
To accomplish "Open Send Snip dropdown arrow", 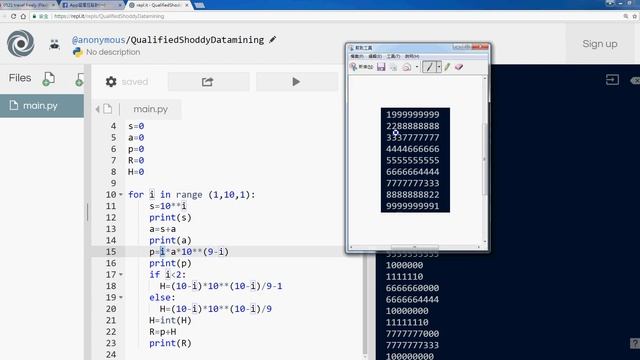I will tap(417, 67).
